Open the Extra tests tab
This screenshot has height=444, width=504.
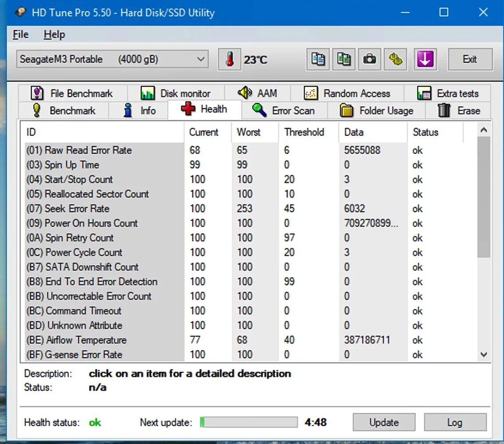pyautogui.click(x=448, y=93)
